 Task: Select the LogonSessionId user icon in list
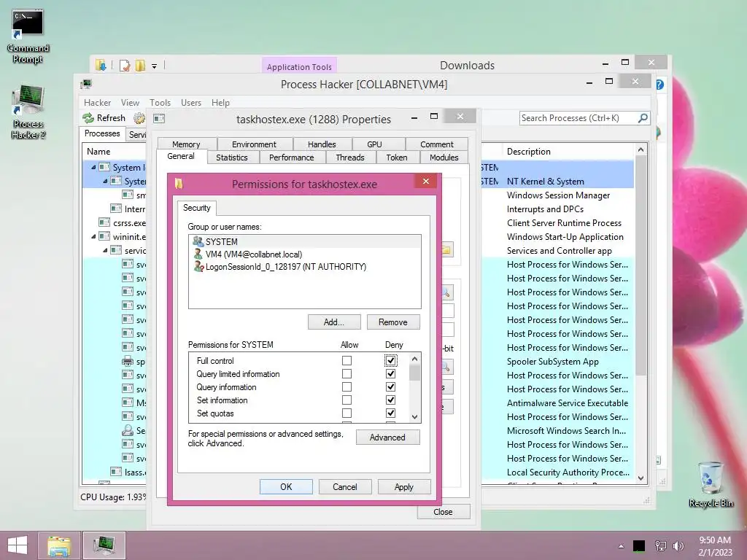coord(198,267)
